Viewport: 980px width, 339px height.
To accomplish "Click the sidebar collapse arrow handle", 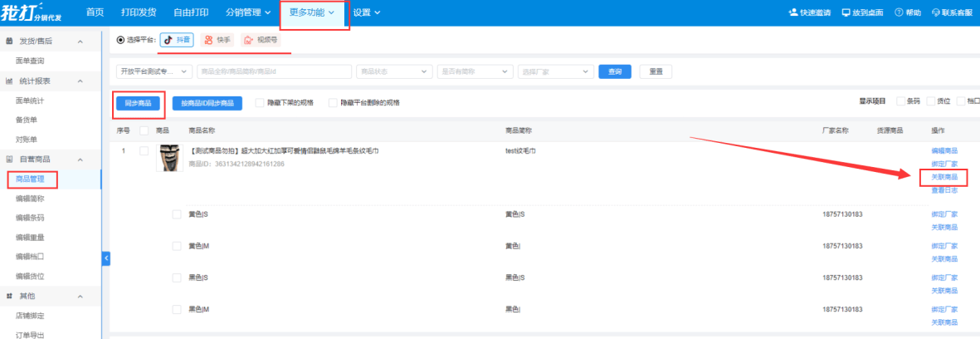I will point(106,258).
